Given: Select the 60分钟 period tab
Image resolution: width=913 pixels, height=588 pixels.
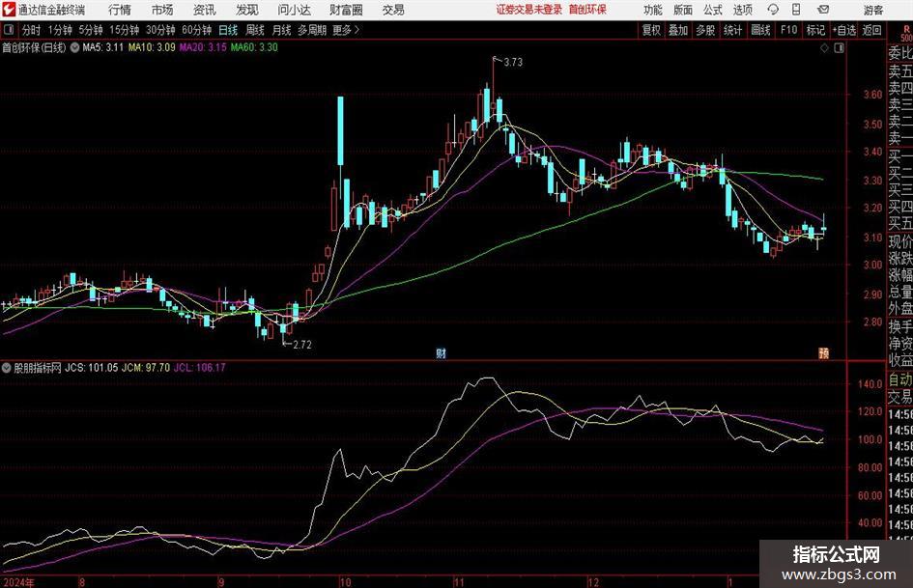Looking at the screenshot, I should [x=197, y=30].
